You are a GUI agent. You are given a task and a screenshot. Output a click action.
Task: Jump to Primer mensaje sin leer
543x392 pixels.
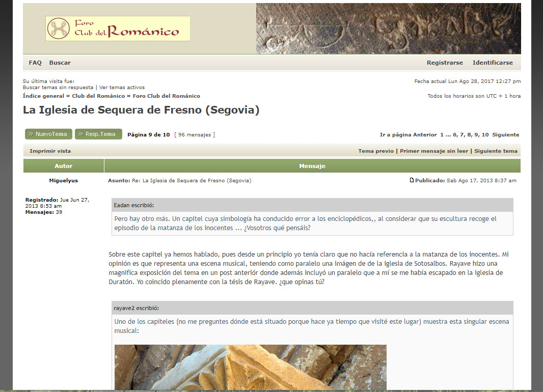pyautogui.click(x=433, y=151)
